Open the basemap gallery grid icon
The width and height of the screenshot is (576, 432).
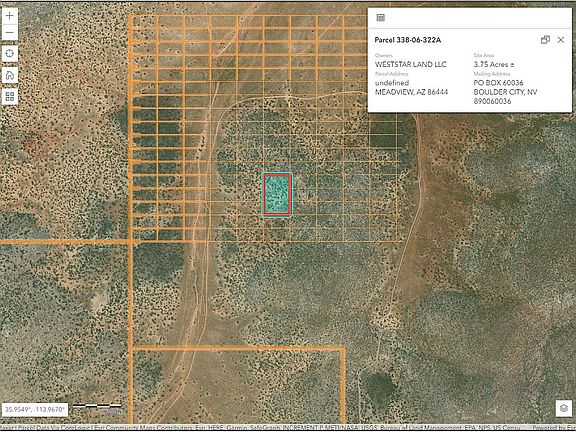point(10,97)
